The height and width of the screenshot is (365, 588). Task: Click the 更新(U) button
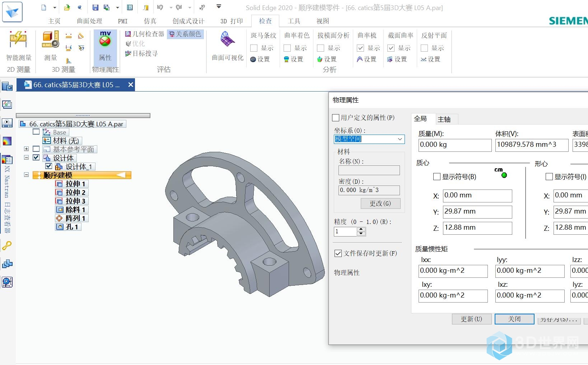pos(471,319)
